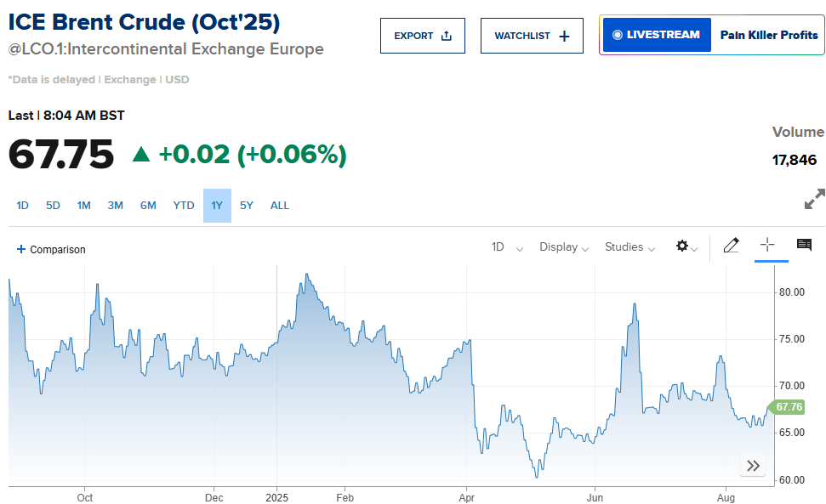Select the 1D time range tab
Viewport: 826px width, 504px height.
tap(22, 206)
